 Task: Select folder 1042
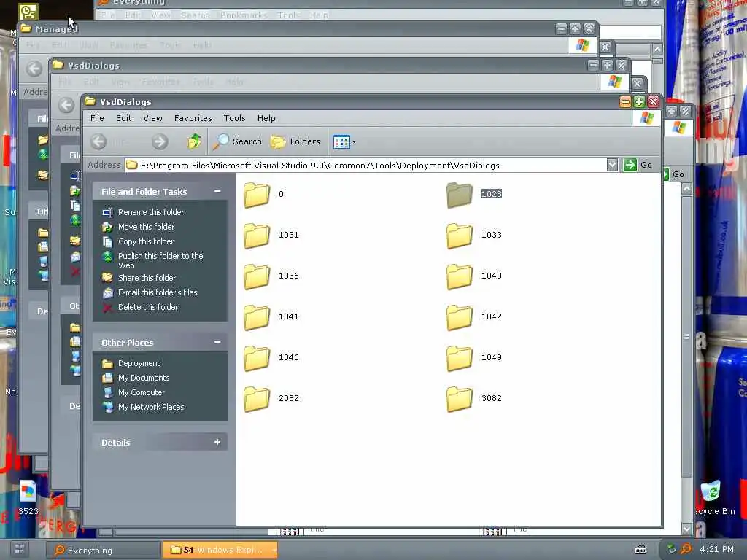pyautogui.click(x=460, y=317)
